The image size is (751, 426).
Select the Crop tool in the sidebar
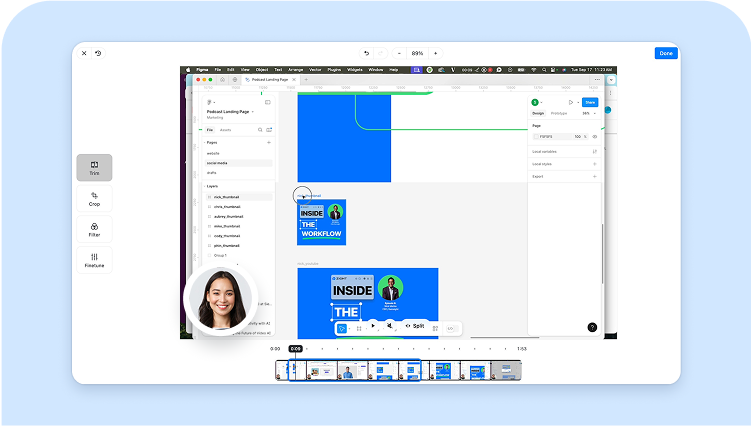[x=94, y=198]
